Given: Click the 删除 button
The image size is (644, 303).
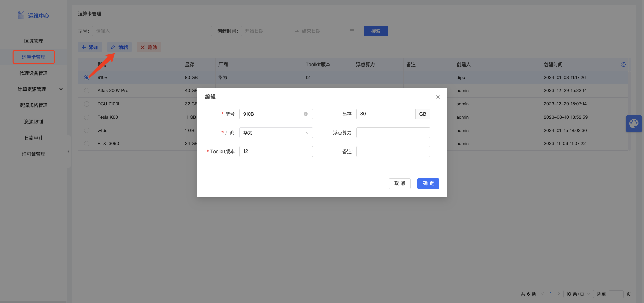Looking at the screenshot, I should (x=149, y=47).
